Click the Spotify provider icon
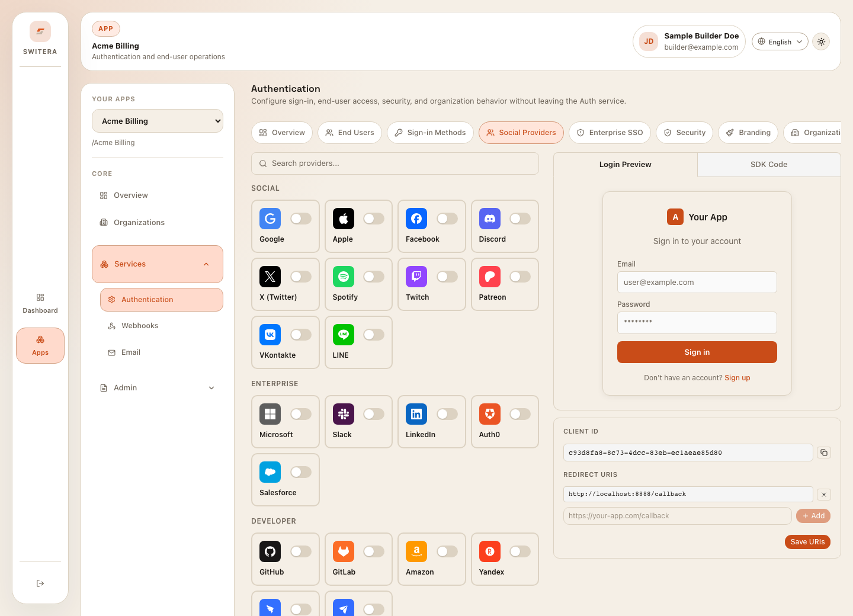Image resolution: width=853 pixels, height=616 pixels. (344, 277)
